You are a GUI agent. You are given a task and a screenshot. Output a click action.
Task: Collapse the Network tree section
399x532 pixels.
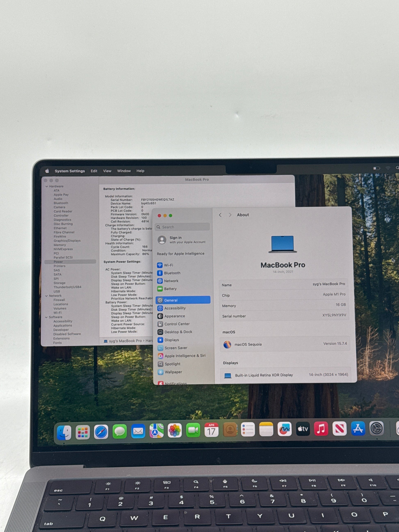pos(46,296)
